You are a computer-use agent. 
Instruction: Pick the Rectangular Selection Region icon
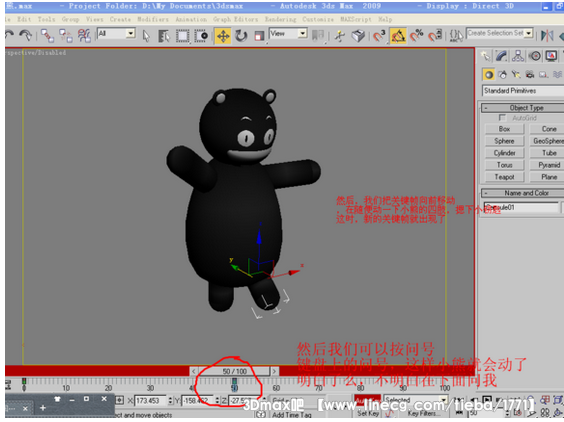click(x=182, y=36)
